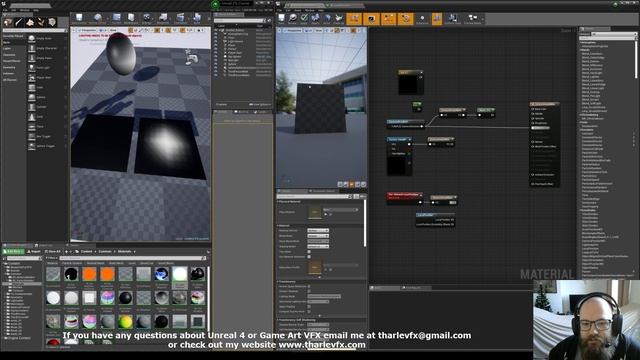Open the Help menu in the Material Editor
The height and width of the screenshot is (360, 640).
(x=321, y=10)
